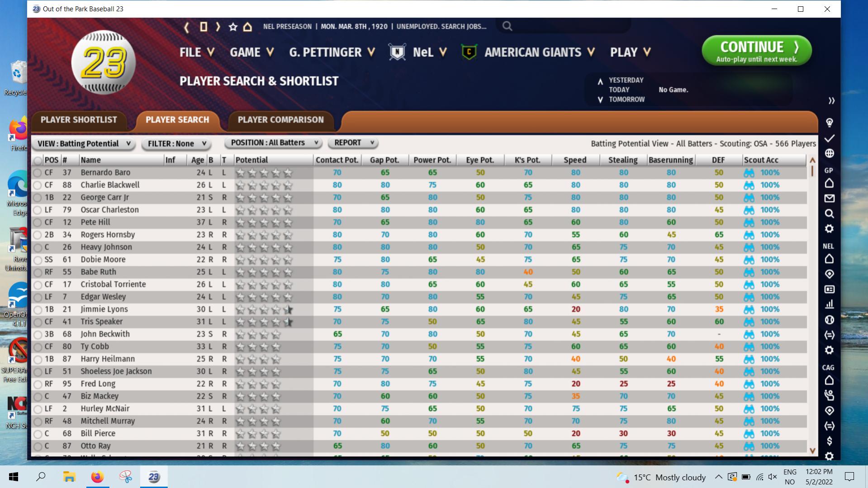Click the search magnifier in the top bar
Image resolution: width=868 pixels, height=488 pixels.
[x=508, y=26]
